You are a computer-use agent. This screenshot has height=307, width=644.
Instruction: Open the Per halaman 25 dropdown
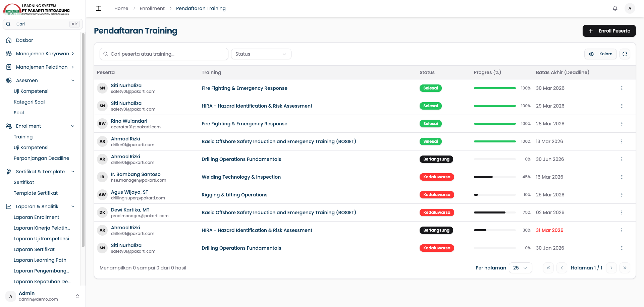coord(520,268)
